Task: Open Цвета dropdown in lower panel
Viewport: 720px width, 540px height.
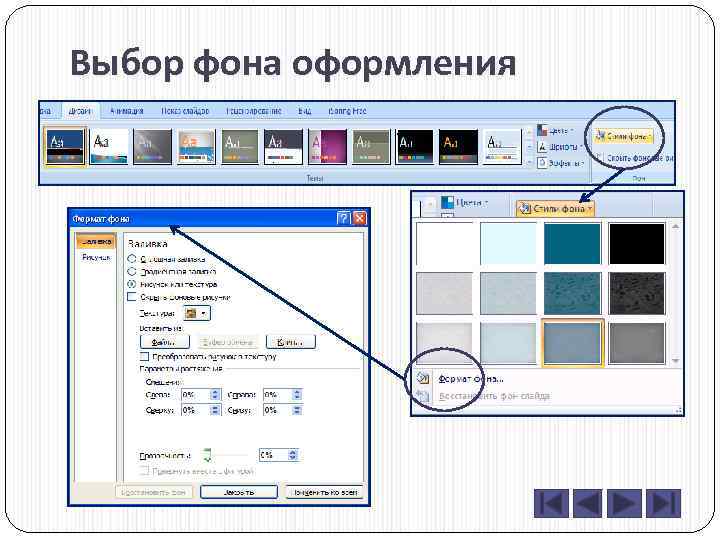Action: tap(464, 202)
